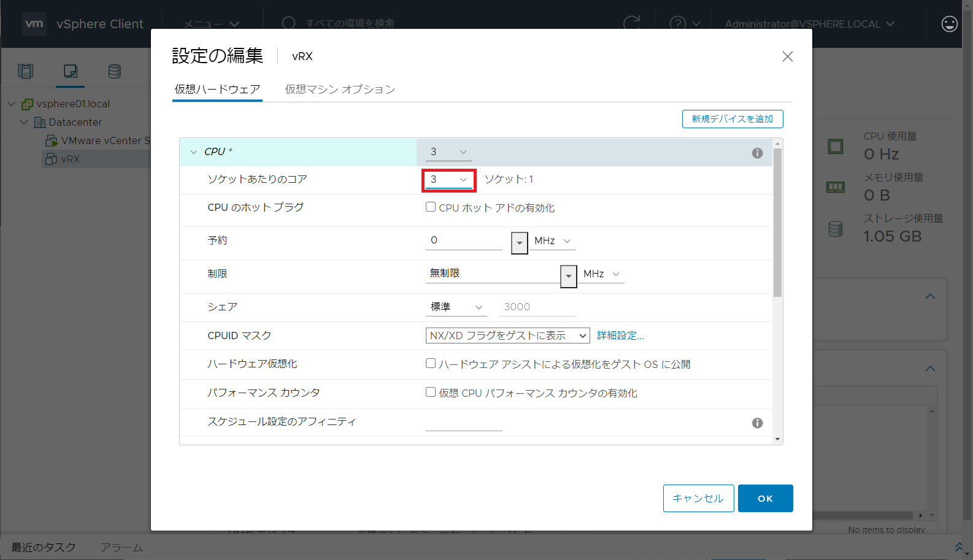Viewport: 973px width, 560px height.
Task: Click the limit 無制限 input field
Action: (493, 274)
